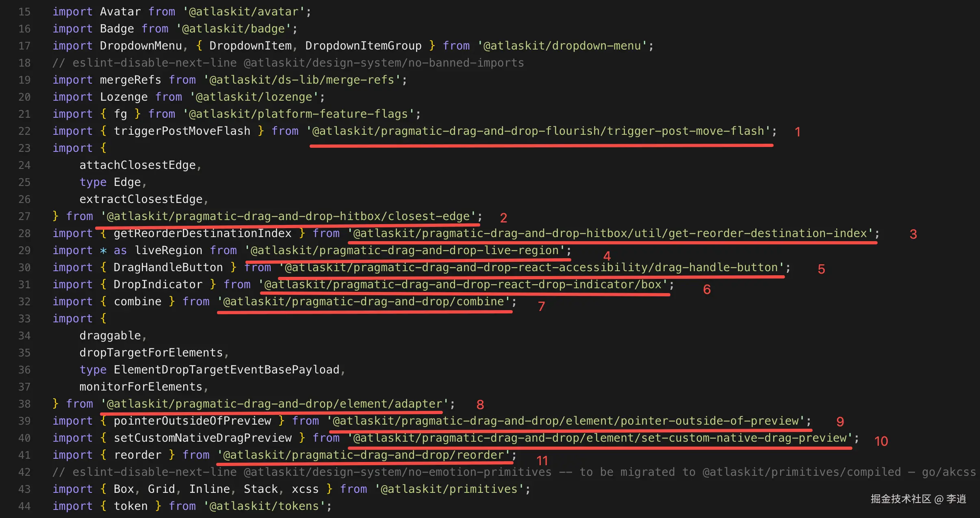Click the triggerPostMoveFlash identifier
The image size is (980, 518).
pos(182,131)
